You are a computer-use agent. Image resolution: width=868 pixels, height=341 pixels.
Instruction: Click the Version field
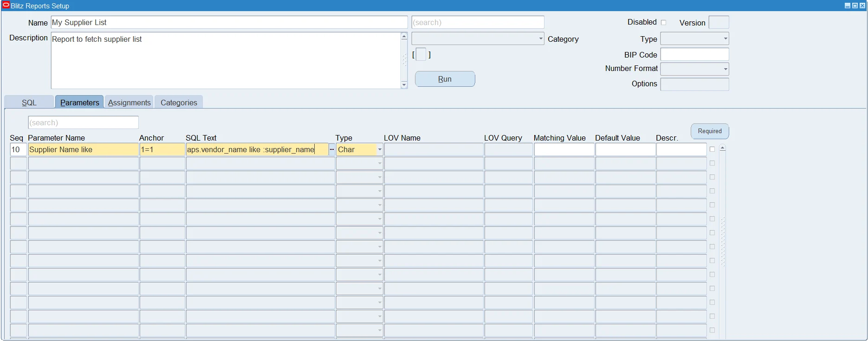(719, 22)
